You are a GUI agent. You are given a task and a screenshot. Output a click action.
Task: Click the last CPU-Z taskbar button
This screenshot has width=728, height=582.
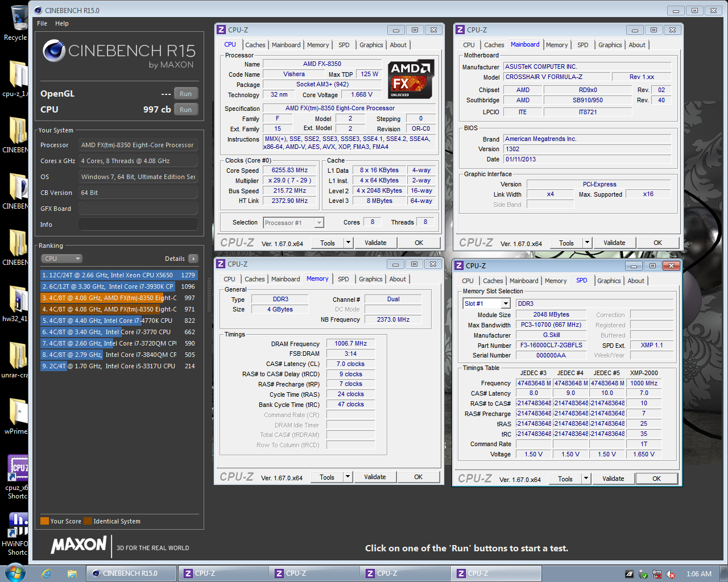click(496, 573)
